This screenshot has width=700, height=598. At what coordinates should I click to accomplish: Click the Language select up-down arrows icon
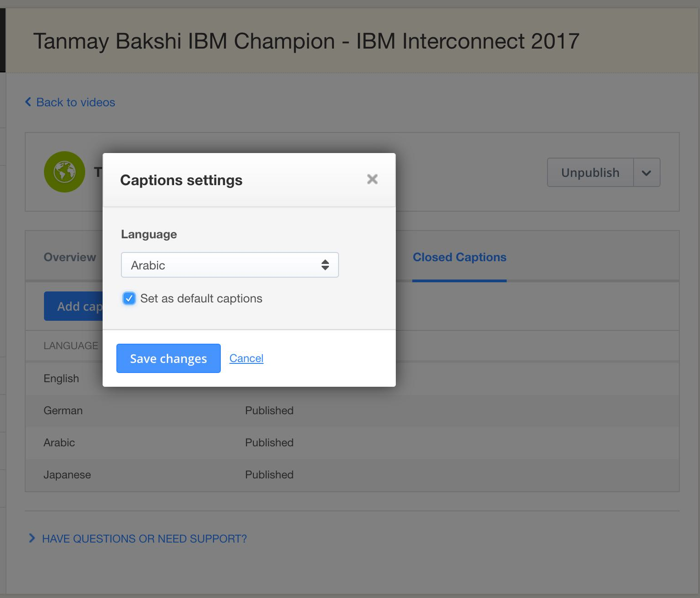(x=325, y=265)
